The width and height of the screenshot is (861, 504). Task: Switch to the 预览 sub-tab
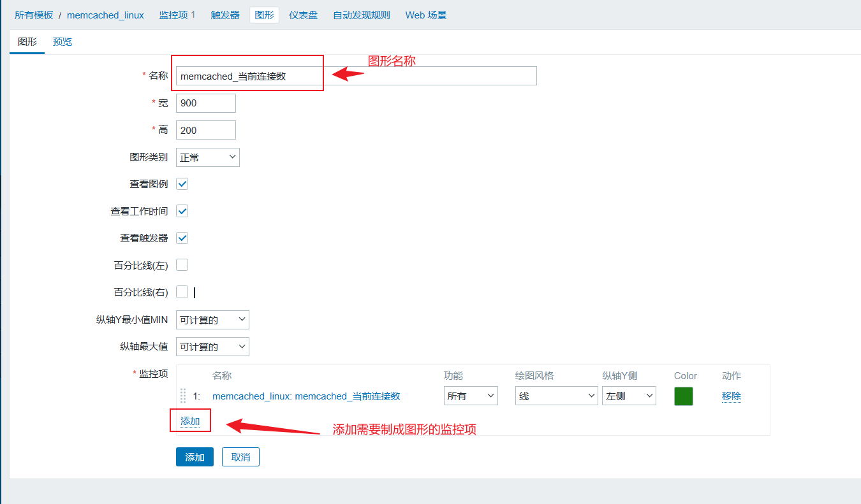click(x=63, y=42)
